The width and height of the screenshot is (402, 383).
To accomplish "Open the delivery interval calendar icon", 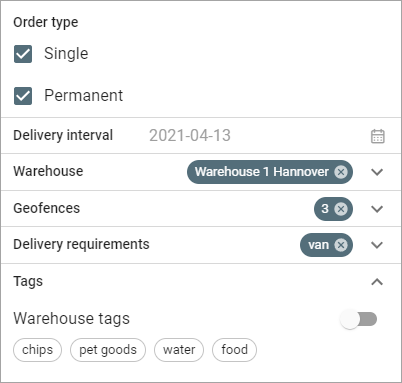I will point(377,136).
